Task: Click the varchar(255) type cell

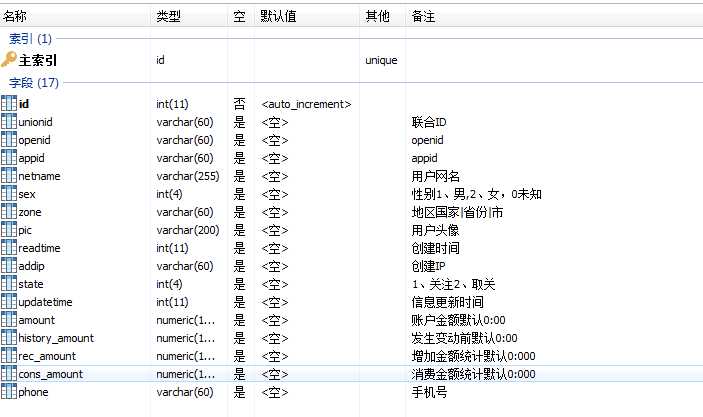Action: (188, 176)
